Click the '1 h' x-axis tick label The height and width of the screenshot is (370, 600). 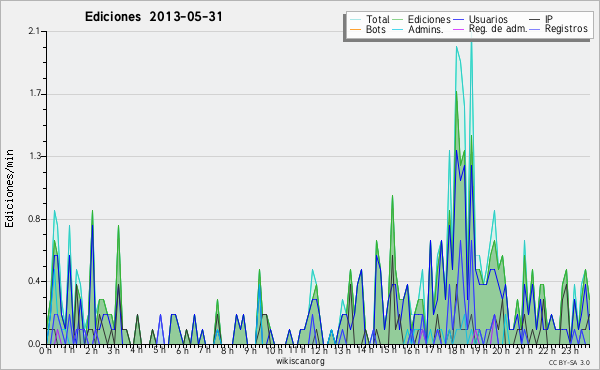[68, 350]
